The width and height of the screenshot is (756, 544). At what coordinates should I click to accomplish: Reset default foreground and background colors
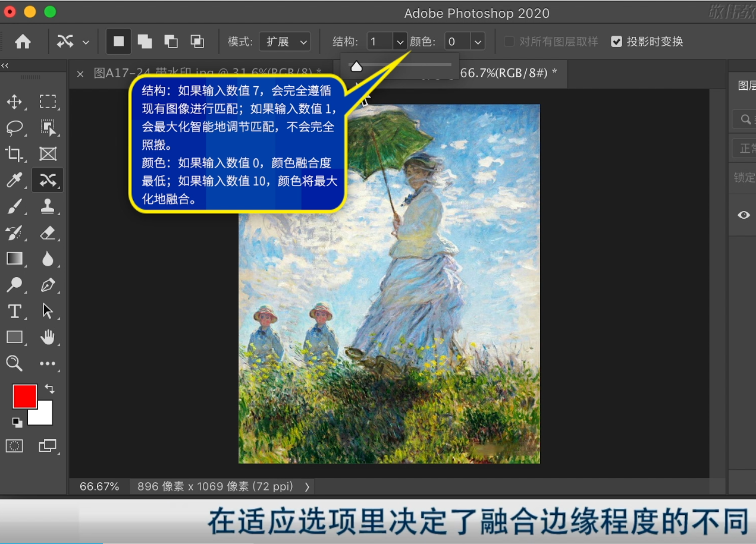click(x=17, y=422)
